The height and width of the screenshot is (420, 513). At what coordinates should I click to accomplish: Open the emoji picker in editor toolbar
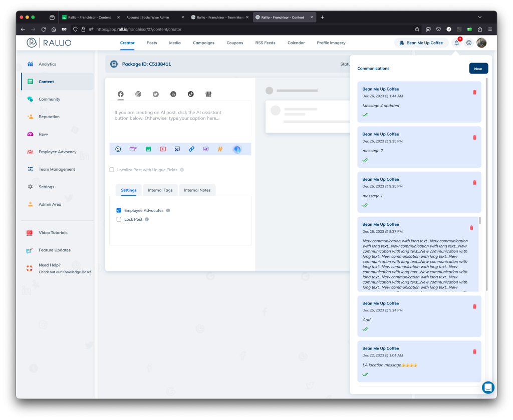tap(118, 149)
